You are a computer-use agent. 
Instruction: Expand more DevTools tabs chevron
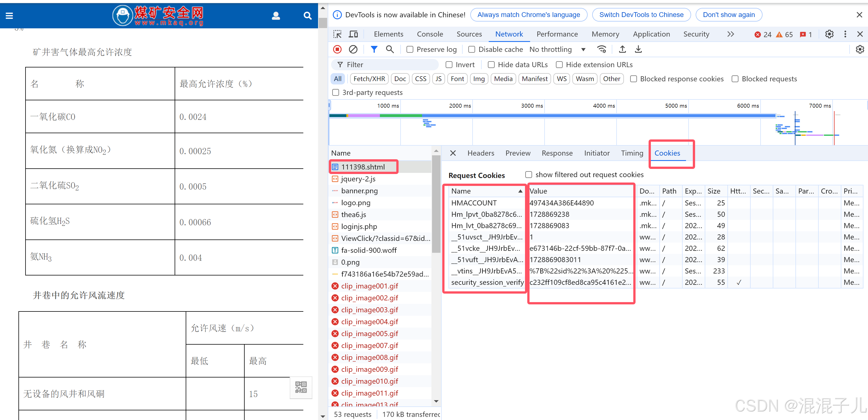click(x=730, y=34)
